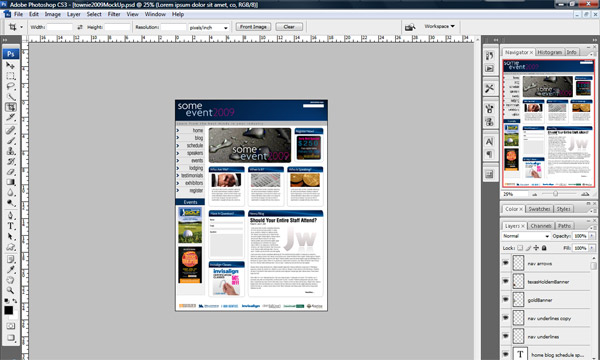This screenshot has height=360, width=600.
Task: Launch Adobe Bridge from options bar
Action: (x=410, y=27)
